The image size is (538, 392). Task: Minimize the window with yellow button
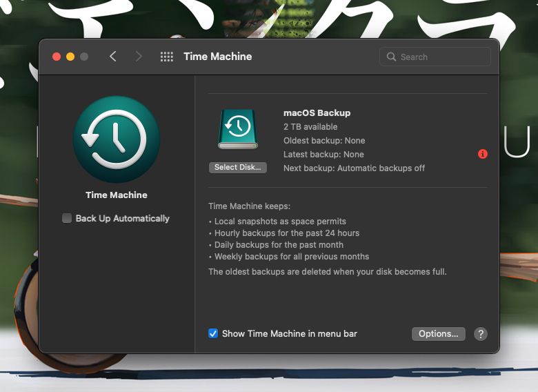70,57
